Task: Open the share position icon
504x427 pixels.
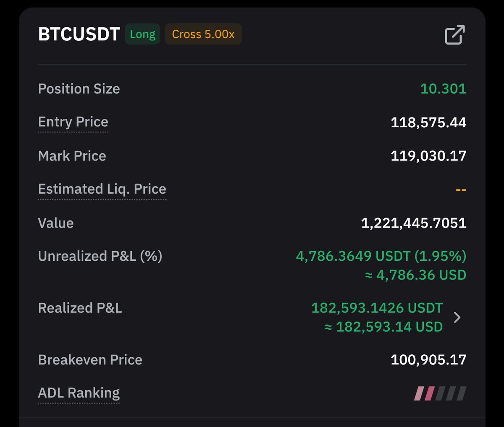Action: (455, 34)
